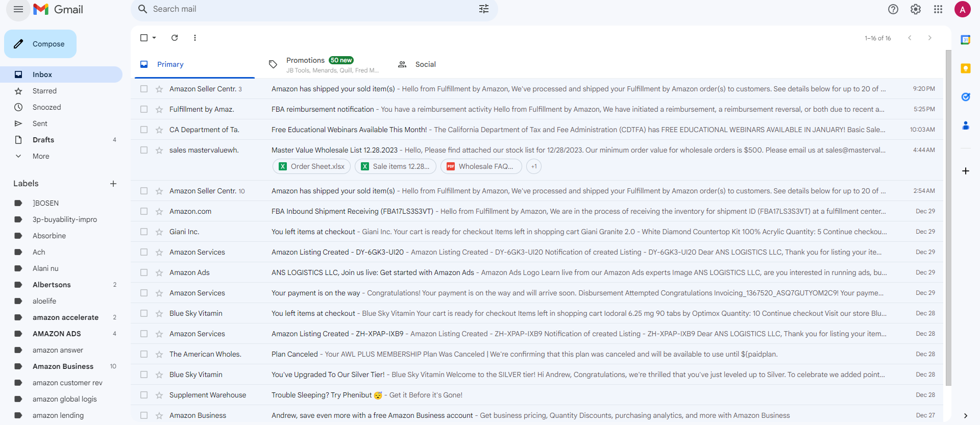Screen dimensions: 980x425
Task: Open Google Keep side panel
Action: 966,68
